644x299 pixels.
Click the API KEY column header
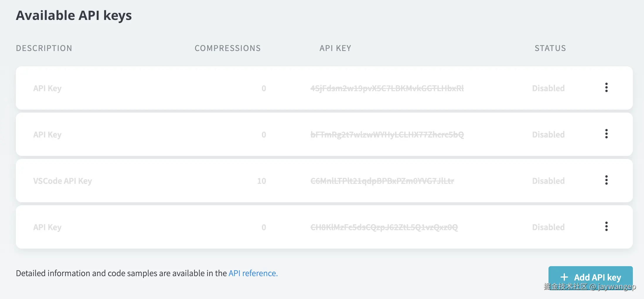(x=335, y=48)
